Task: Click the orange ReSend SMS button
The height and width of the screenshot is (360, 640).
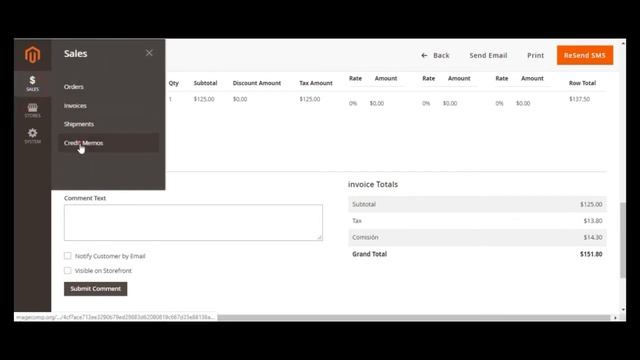Action: (584, 55)
